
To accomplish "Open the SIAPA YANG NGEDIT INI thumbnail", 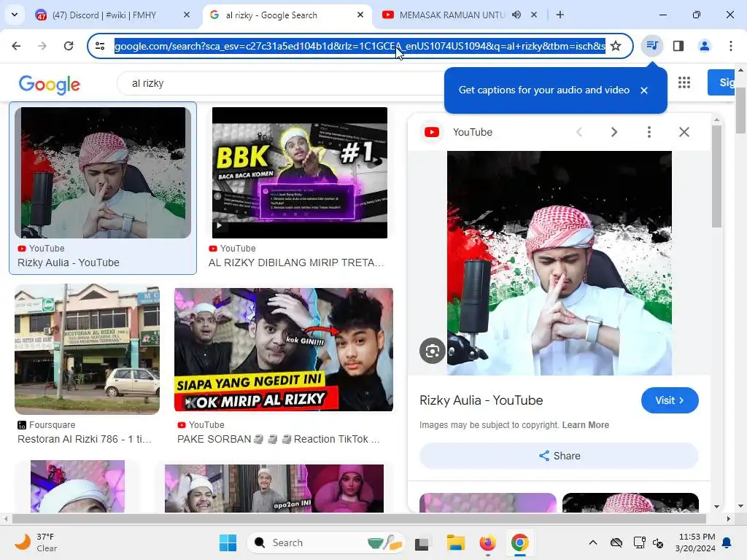I will coord(284,349).
